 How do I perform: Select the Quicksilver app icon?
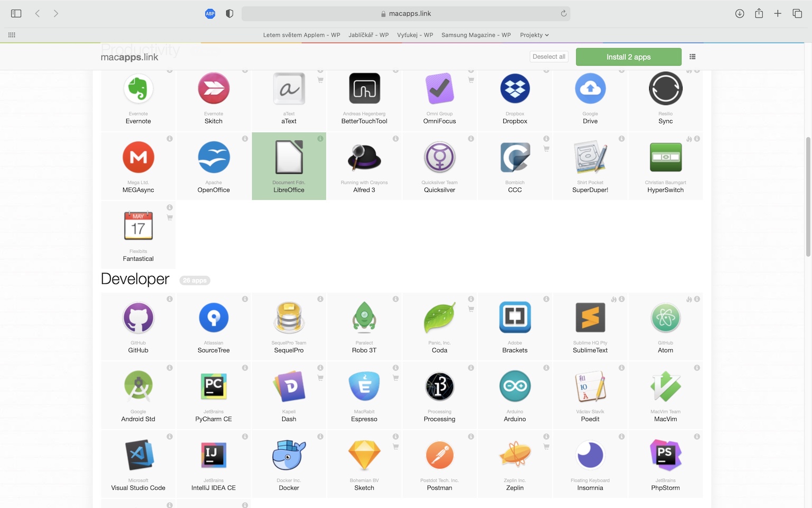point(439,157)
